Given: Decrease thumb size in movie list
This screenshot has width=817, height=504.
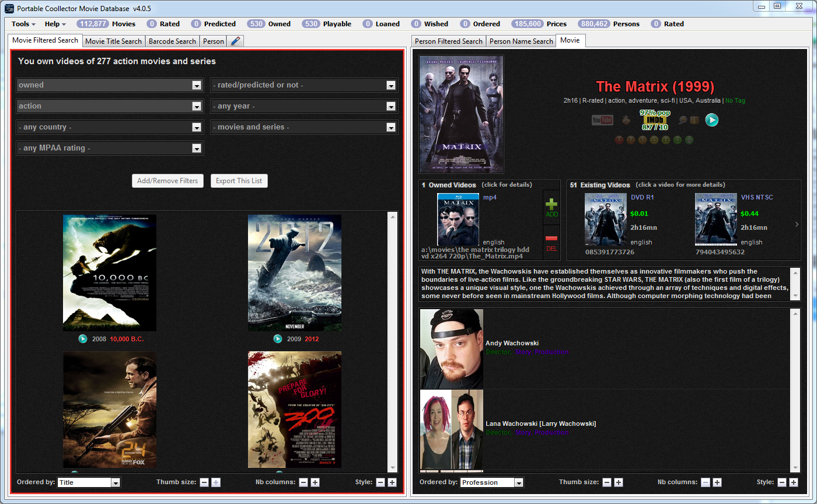Looking at the screenshot, I should 204,482.
